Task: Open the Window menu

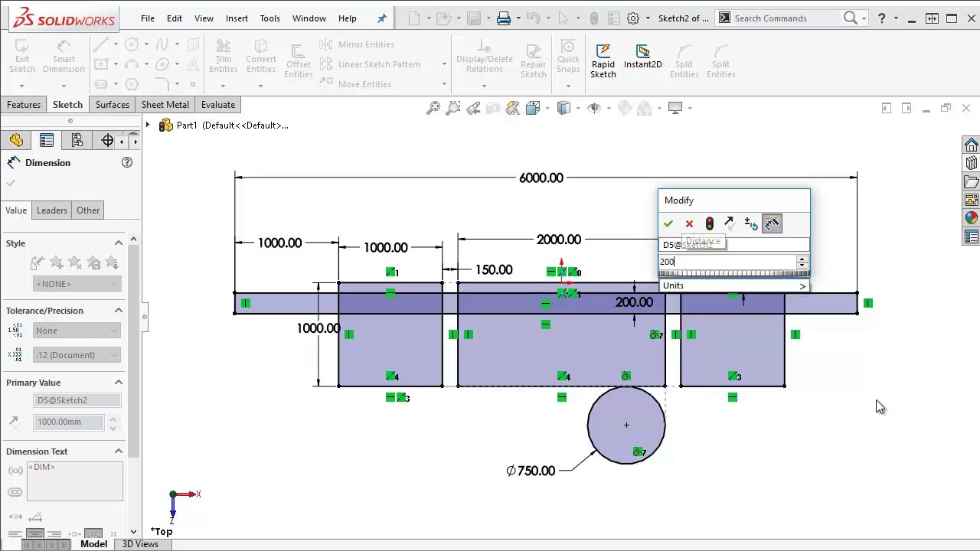Action: (309, 18)
